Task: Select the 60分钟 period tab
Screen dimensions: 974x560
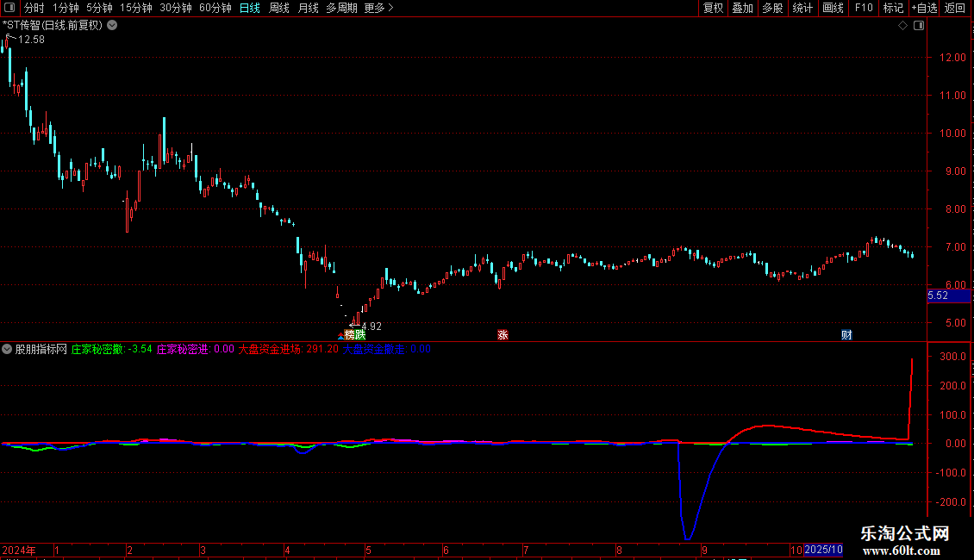Action: coord(215,8)
